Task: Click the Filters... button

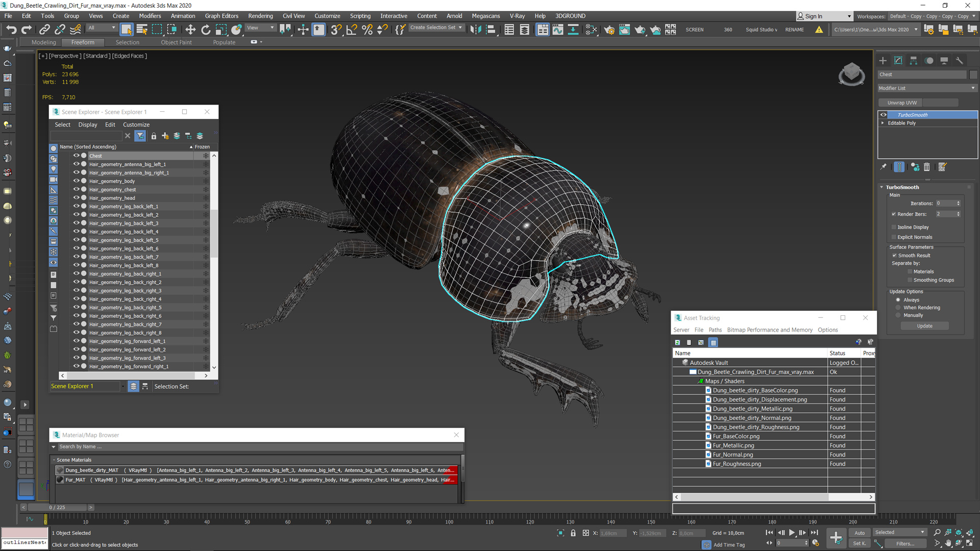Action: (x=905, y=544)
